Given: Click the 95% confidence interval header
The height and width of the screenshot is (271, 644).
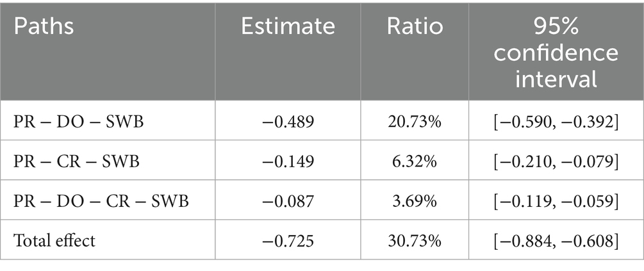Looking at the screenshot, I should coord(556,52).
